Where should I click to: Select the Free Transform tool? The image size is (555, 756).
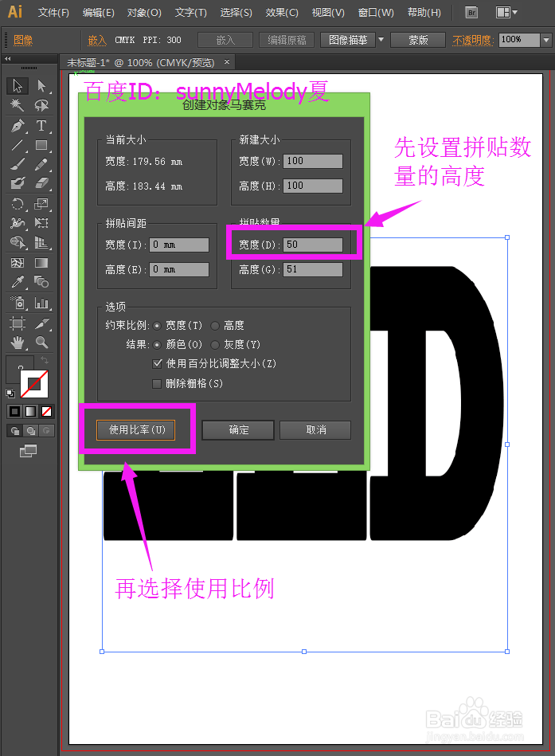[41, 223]
